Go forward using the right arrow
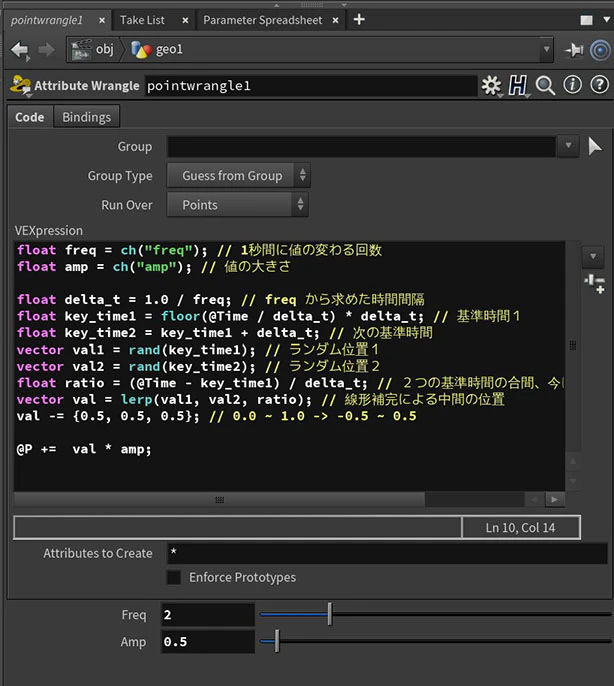The height and width of the screenshot is (686, 614). (46, 50)
